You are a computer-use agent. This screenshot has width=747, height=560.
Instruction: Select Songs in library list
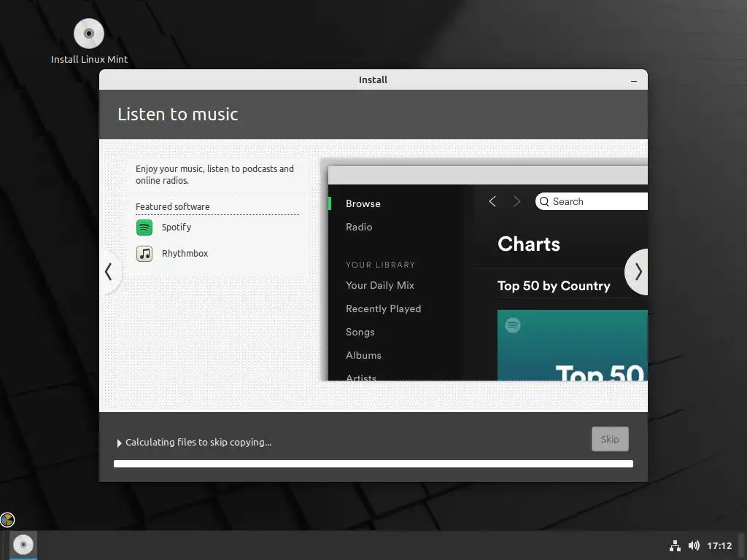360,332
